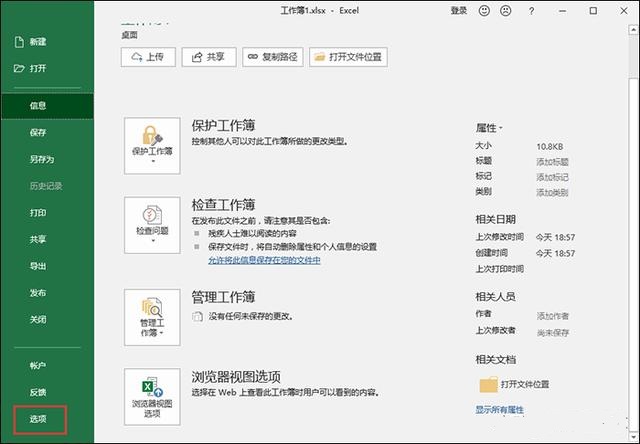This screenshot has height=444, width=640.
Task: Select 打开 in the sidebar
Action: pos(47,68)
